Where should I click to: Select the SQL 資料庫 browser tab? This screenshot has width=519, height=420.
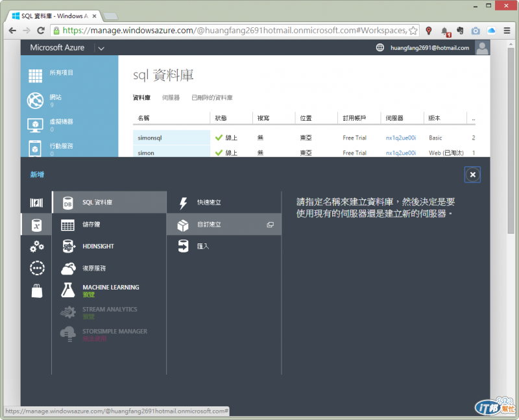54,16
